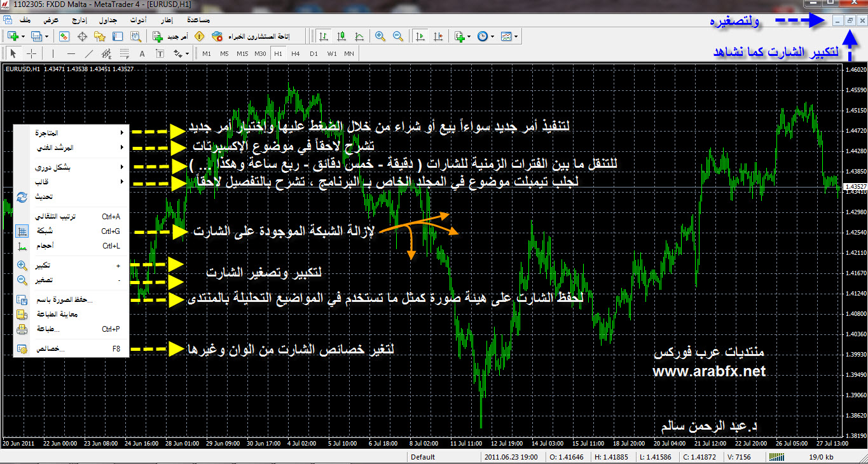Viewport: 868px width, 464px height.
Task: Choose حفظ الصورة باسم (Save As Picture)
Action: (71, 300)
